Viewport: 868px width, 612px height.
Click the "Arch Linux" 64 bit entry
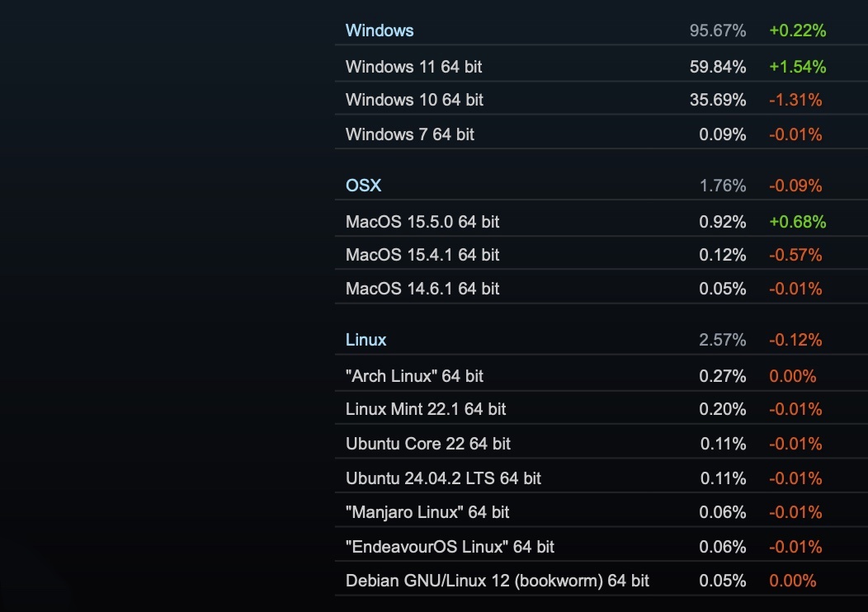coord(414,376)
